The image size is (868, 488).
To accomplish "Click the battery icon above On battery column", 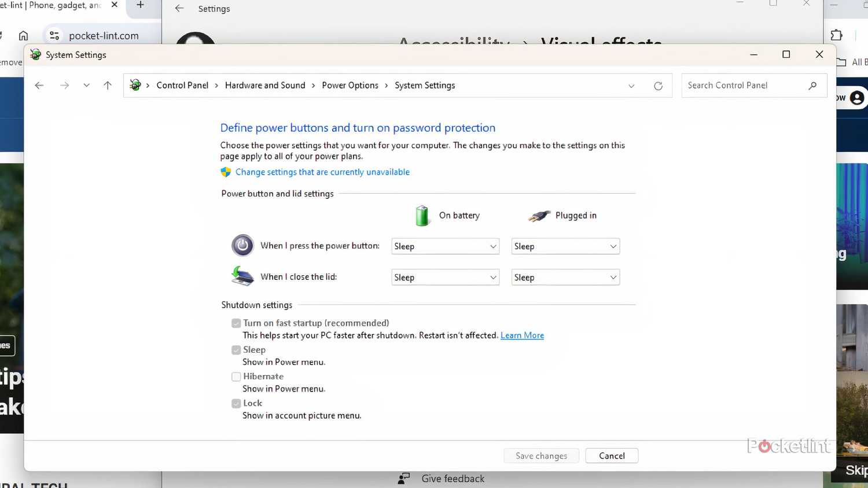I will (x=422, y=215).
